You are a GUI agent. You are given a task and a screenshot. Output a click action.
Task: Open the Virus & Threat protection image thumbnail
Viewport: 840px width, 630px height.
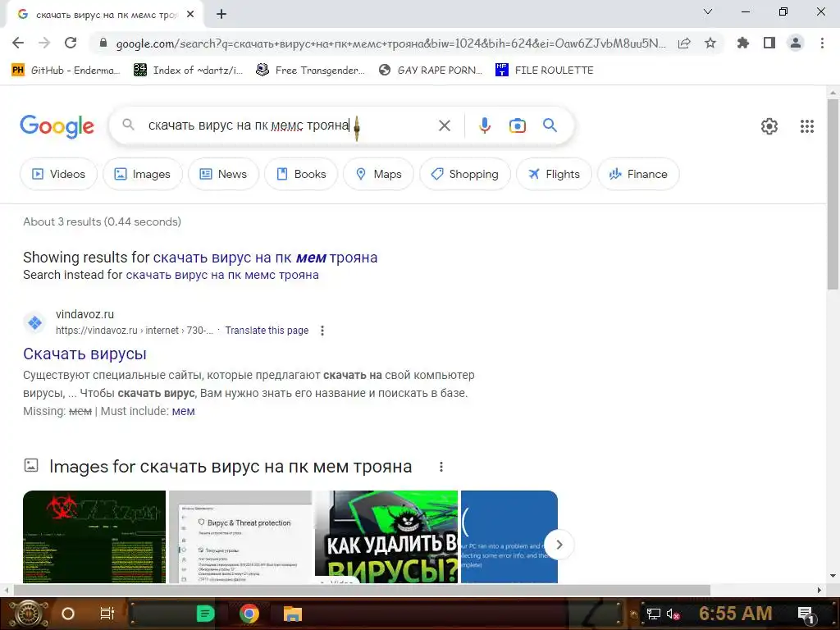240,536
